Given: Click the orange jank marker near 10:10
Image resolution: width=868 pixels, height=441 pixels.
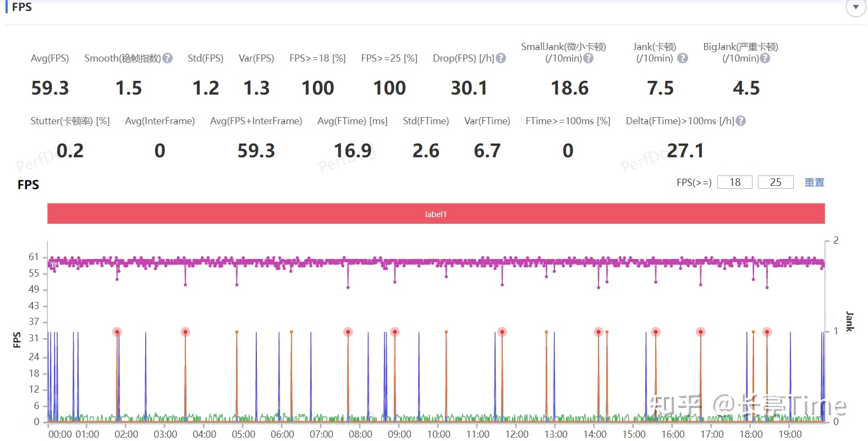Looking at the screenshot, I should (446, 332).
